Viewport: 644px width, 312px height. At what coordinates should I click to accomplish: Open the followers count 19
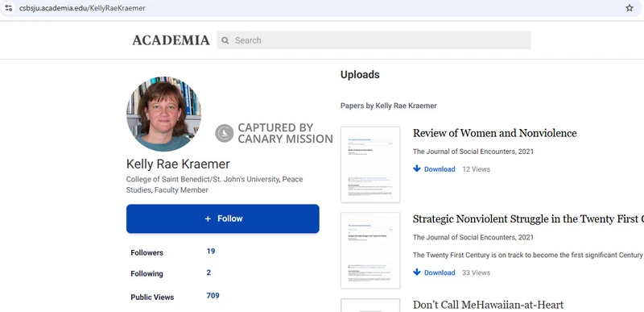tap(211, 252)
